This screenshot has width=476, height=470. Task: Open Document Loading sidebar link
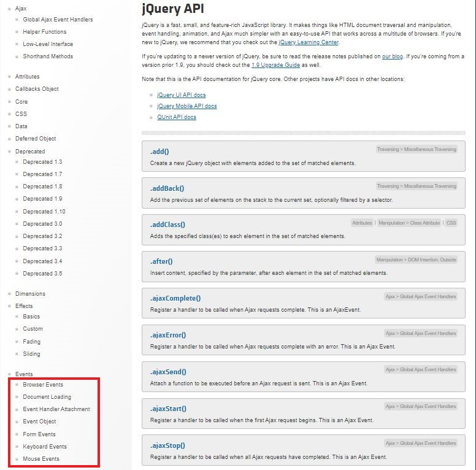[47, 397]
